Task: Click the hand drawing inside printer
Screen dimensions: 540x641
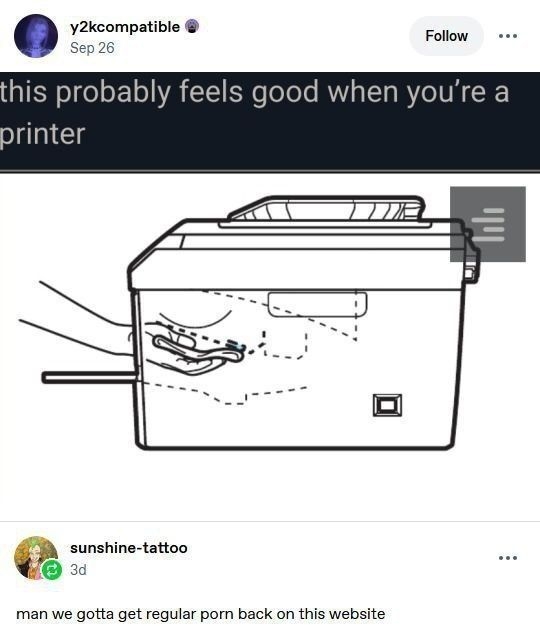Action: click(192, 345)
